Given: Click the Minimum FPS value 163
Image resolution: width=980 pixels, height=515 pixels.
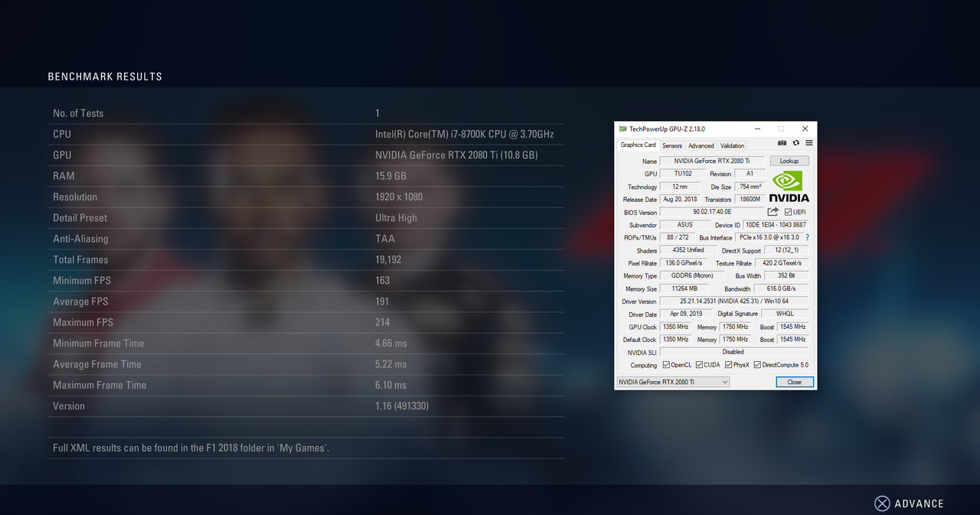Looking at the screenshot, I should click(x=383, y=281).
